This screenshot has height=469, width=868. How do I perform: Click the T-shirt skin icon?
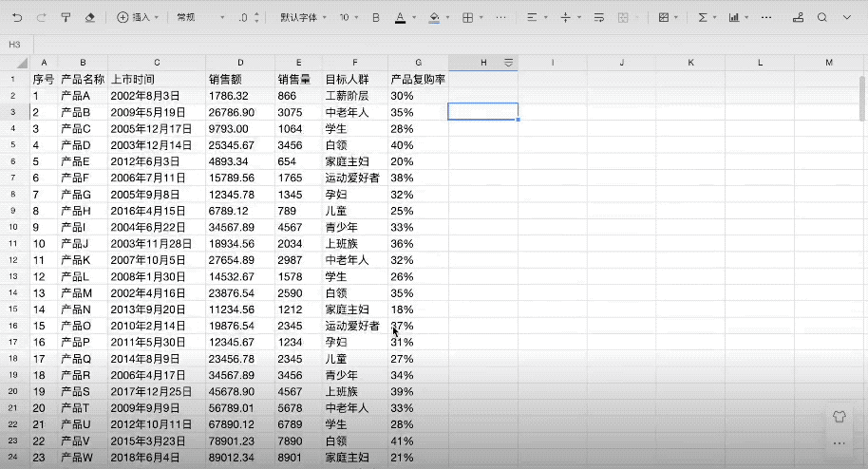[839, 416]
